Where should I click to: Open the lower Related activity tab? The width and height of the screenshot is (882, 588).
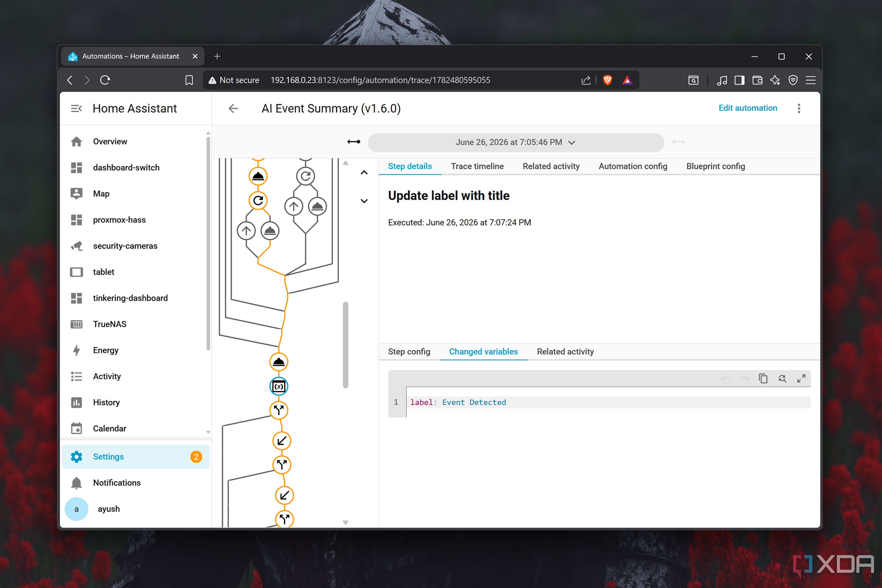[565, 352]
